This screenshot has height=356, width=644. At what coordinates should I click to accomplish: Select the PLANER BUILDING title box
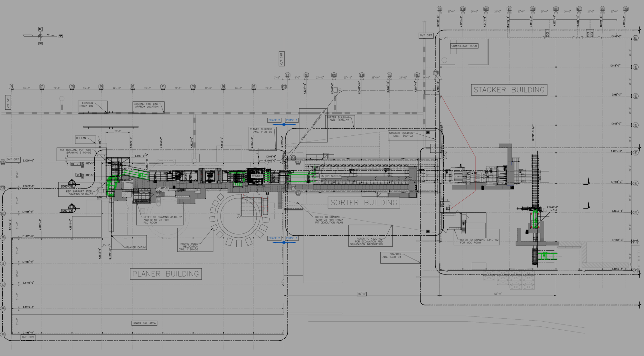166,274
